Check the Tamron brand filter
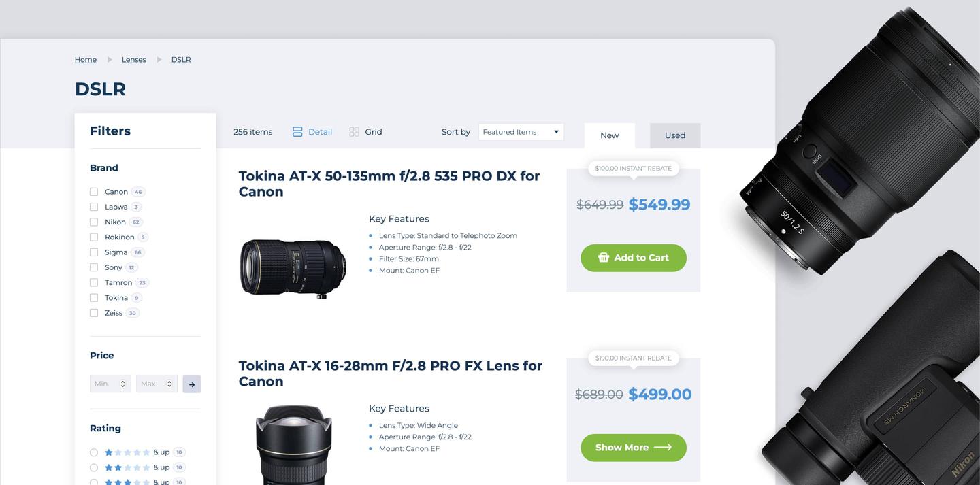This screenshot has width=980, height=485. click(x=94, y=282)
